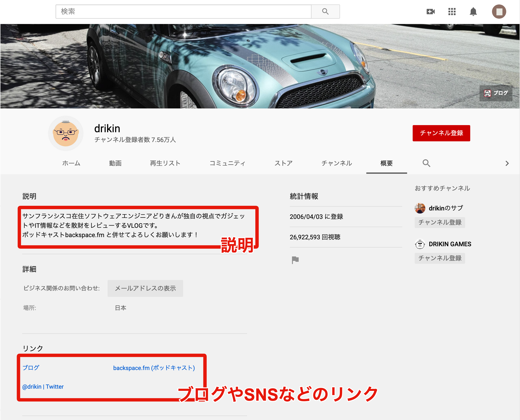This screenshot has width=520, height=420.
Task: Click the channel banner car image
Action: [x=260, y=66]
